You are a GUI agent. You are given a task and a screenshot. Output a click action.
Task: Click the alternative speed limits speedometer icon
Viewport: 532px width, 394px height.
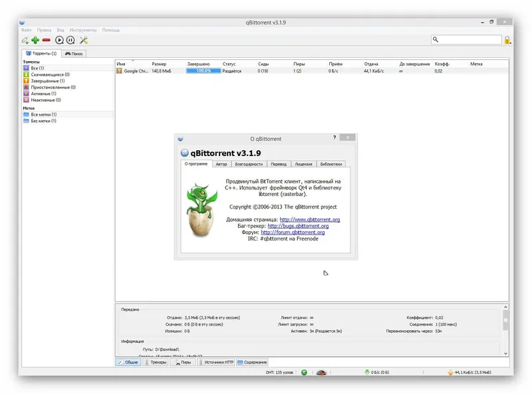(321, 372)
